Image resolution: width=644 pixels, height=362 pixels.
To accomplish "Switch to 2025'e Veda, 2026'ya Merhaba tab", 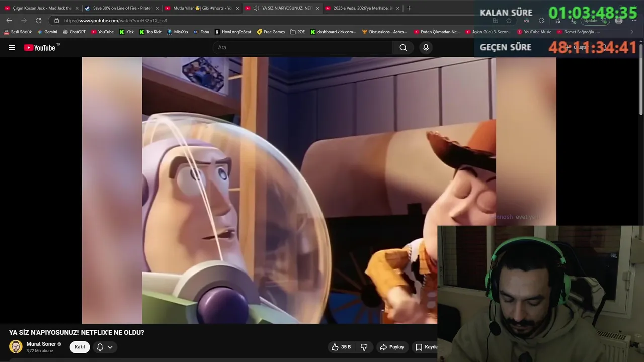I will pyautogui.click(x=362, y=8).
